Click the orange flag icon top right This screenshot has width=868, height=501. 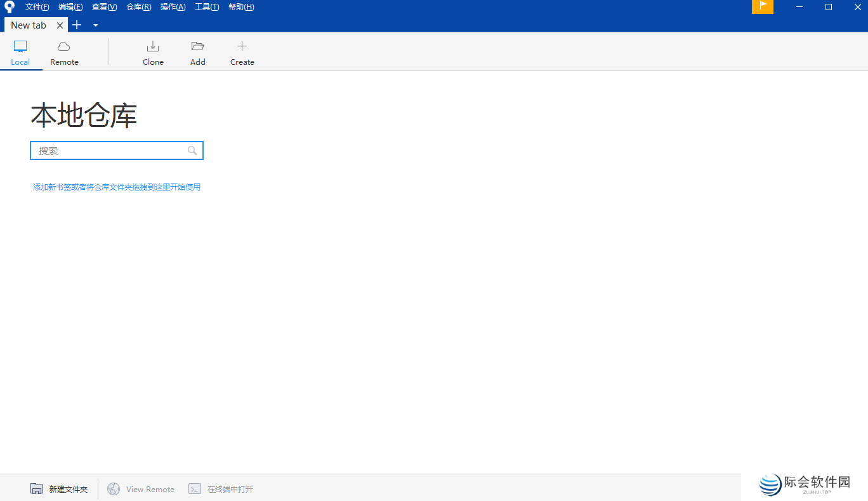pyautogui.click(x=763, y=7)
